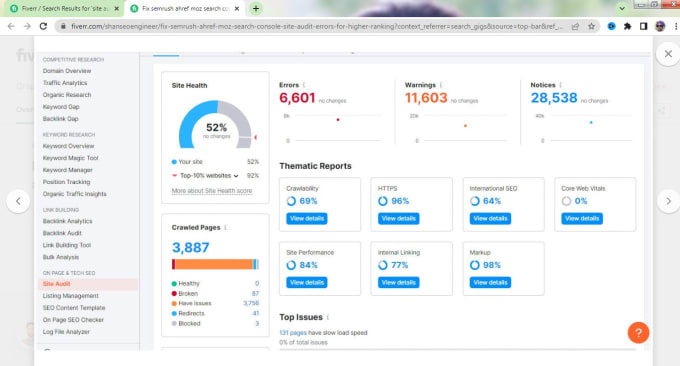Click the Have Issues count 3,756

coord(251,304)
